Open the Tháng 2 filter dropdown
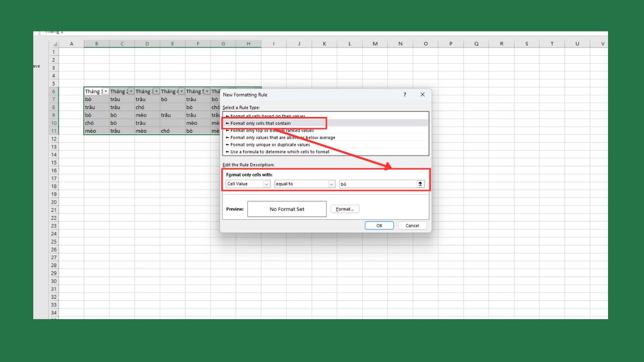Viewport: 644px width, 362px height. pyautogui.click(x=130, y=91)
